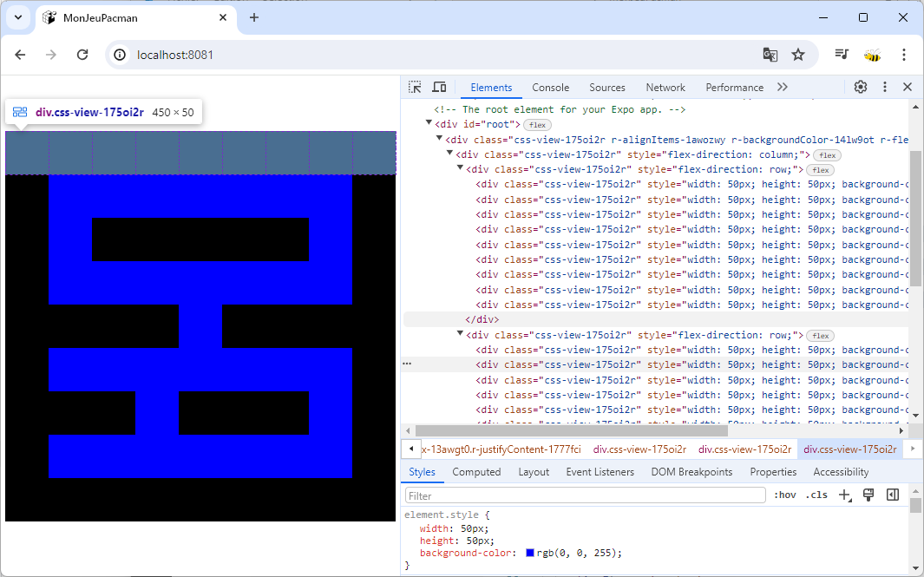This screenshot has height=577, width=924.
Task: Open the Computed styles tab
Action: click(x=476, y=472)
